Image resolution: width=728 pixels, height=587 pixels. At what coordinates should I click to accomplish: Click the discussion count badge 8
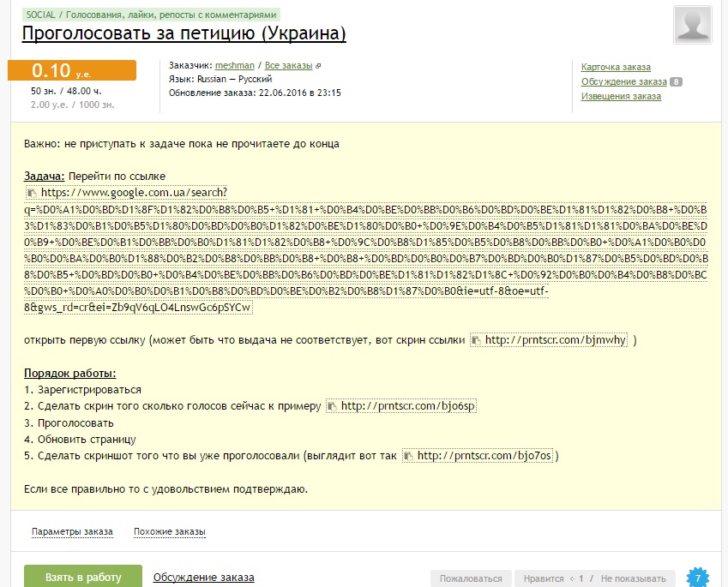(x=676, y=82)
